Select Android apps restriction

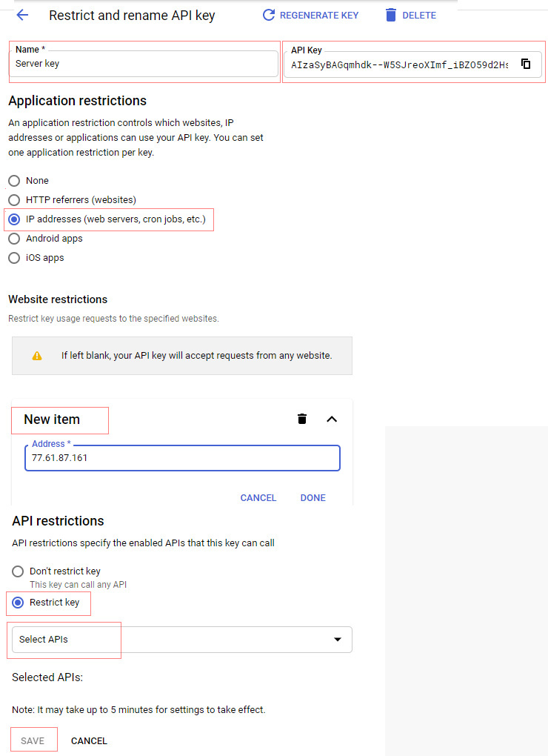point(14,239)
